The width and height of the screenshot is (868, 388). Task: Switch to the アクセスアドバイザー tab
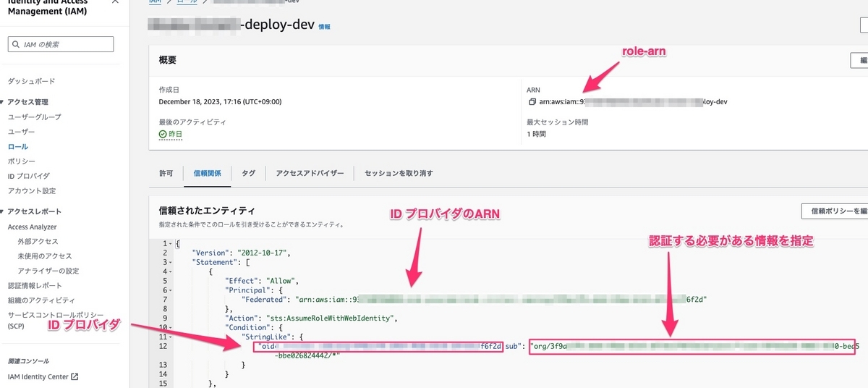pyautogui.click(x=310, y=173)
